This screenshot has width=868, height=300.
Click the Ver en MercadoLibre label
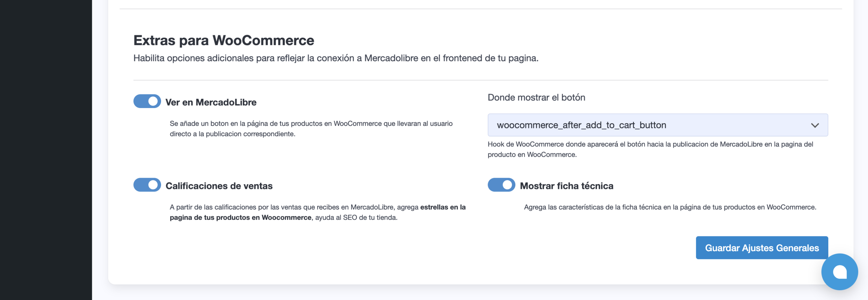[x=211, y=102]
